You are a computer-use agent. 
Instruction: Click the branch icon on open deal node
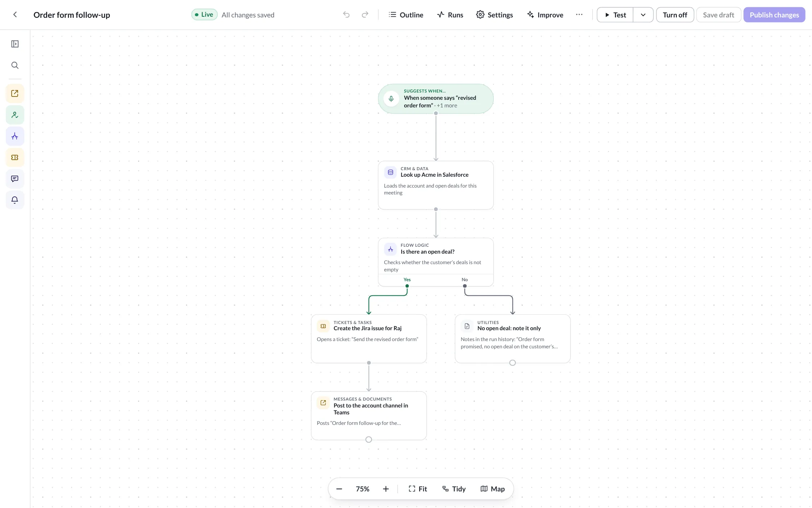click(x=390, y=249)
